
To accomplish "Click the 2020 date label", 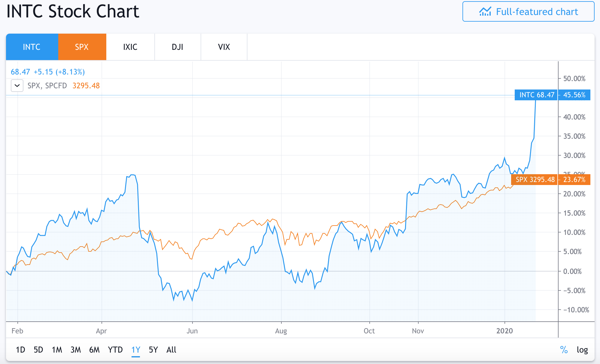I will (505, 331).
